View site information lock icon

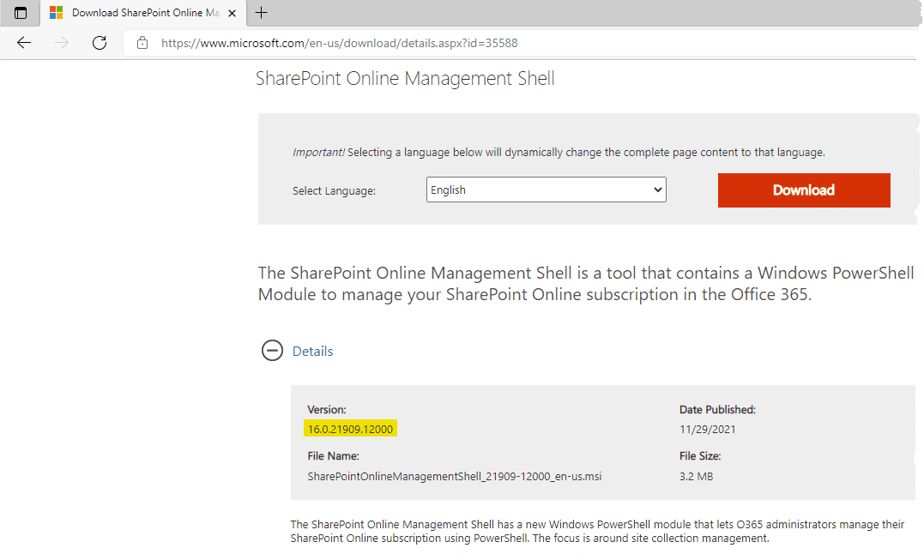[x=142, y=42]
